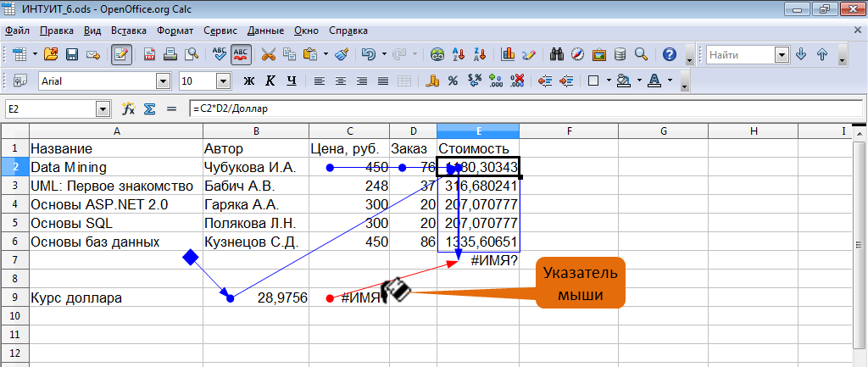Viewport: 868px width, 367px height.
Task: Open the Arial font name dropdown
Action: click(164, 81)
